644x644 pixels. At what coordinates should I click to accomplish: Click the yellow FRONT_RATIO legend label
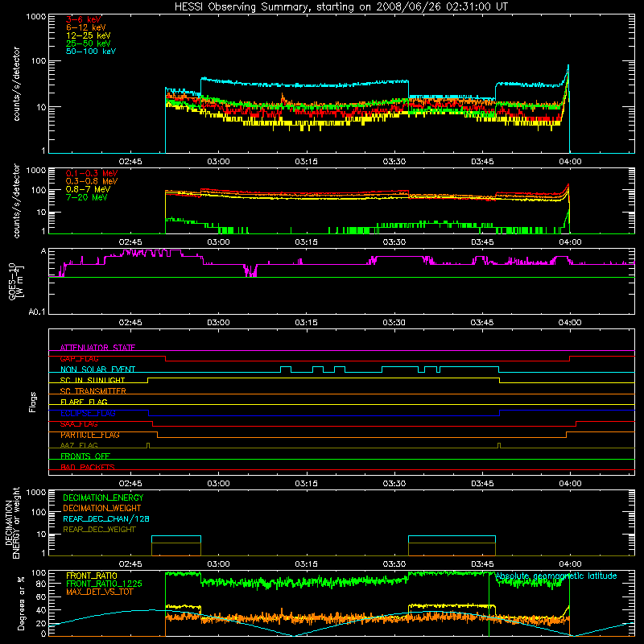click(x=92, y=576)
